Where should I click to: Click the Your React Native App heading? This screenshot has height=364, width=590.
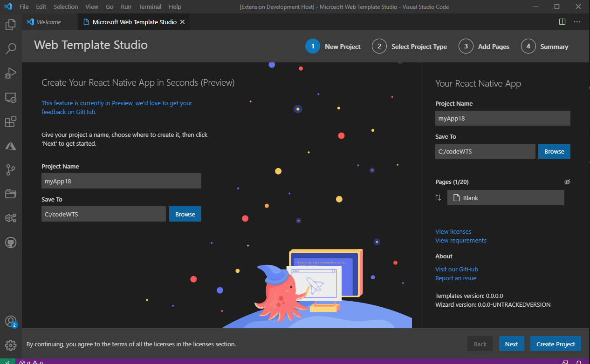click(478, 84)
